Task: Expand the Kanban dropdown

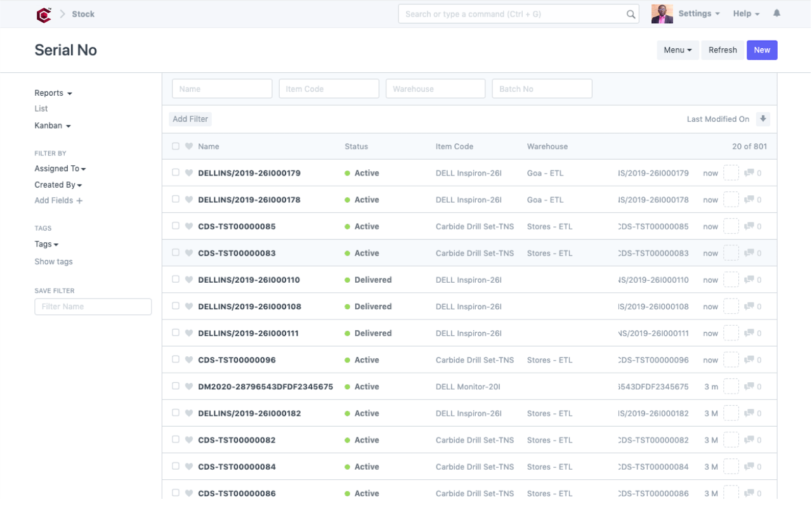Action: [x=52, y=125]
